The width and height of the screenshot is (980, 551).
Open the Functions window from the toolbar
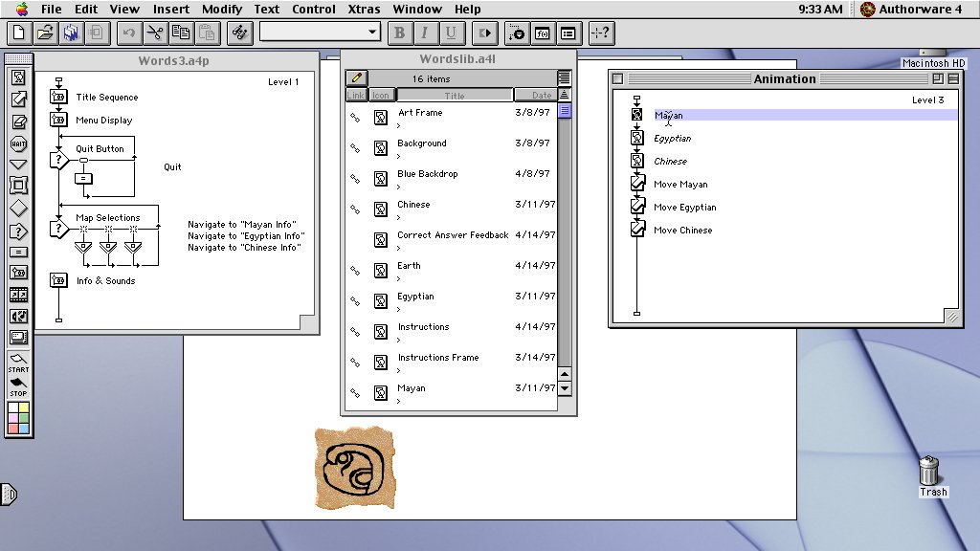(544, 33)
